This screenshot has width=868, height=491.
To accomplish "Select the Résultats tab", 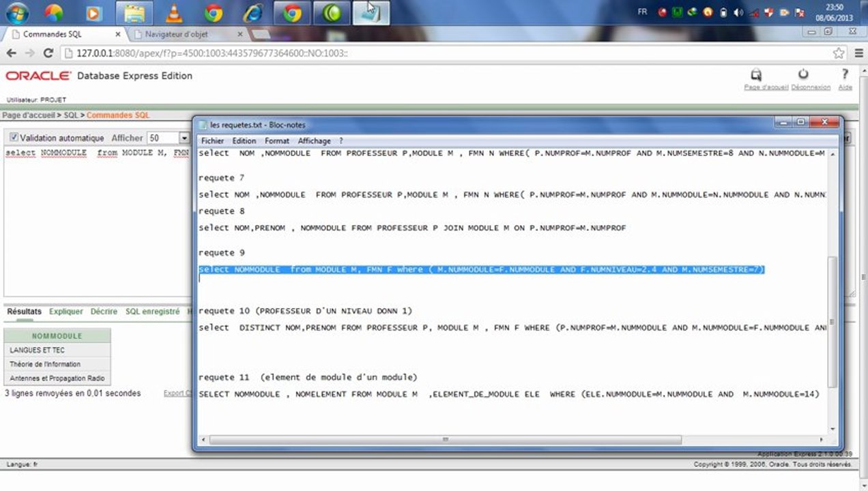I will click(24, 312).
